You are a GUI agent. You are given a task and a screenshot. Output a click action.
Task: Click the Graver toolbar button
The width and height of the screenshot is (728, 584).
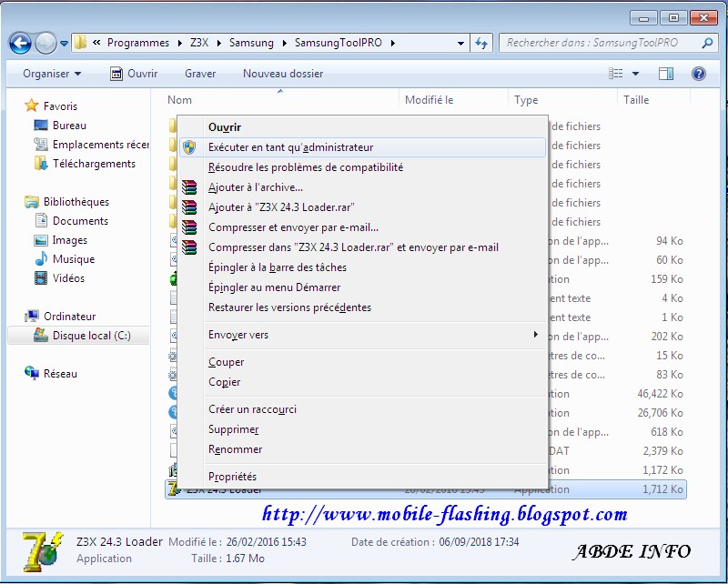[x=200, y=74]
